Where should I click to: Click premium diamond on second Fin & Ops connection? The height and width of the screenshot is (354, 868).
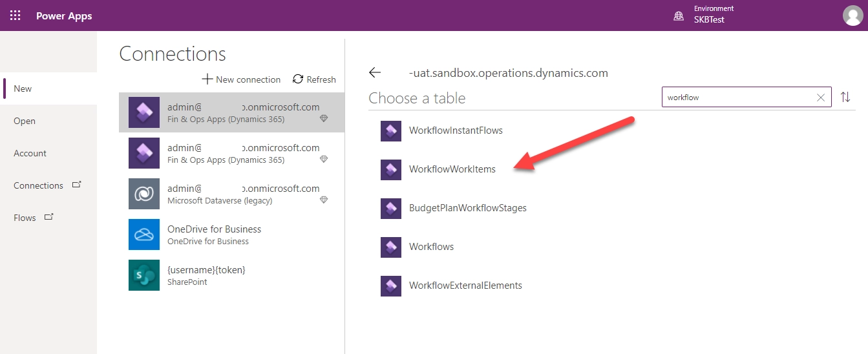pyautogui.click(x=324, y=160)
